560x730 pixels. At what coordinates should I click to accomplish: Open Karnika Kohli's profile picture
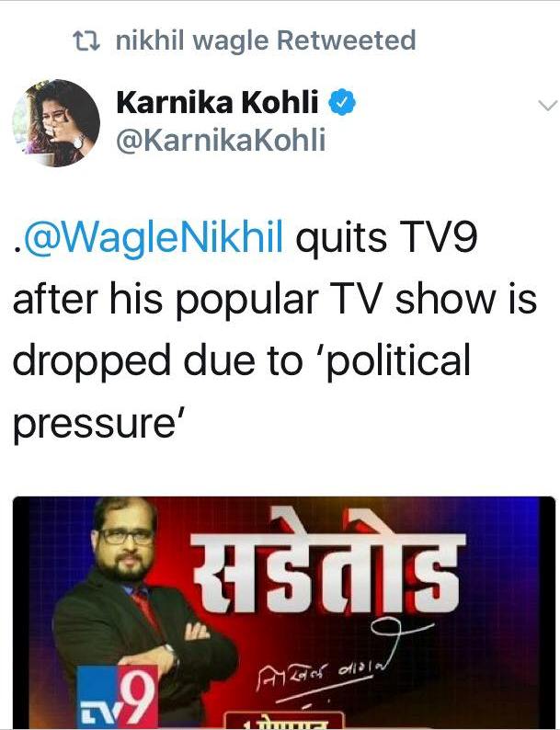coord(56,123)
